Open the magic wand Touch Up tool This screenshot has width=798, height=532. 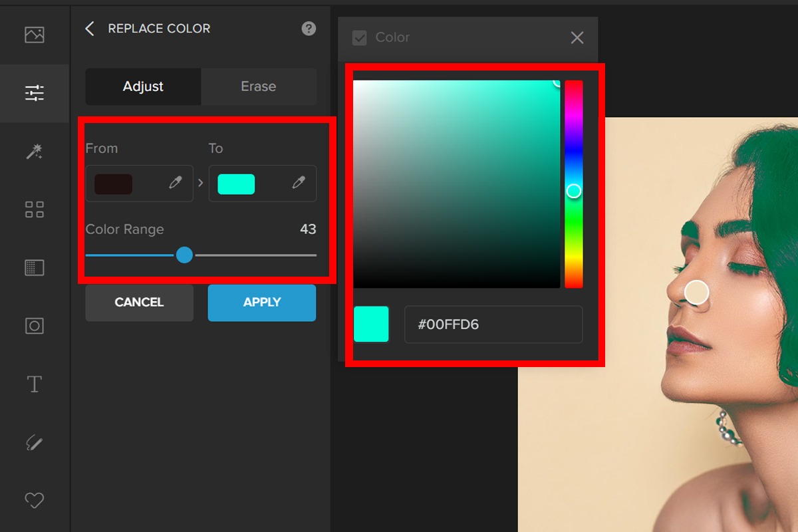pos(35,152)
